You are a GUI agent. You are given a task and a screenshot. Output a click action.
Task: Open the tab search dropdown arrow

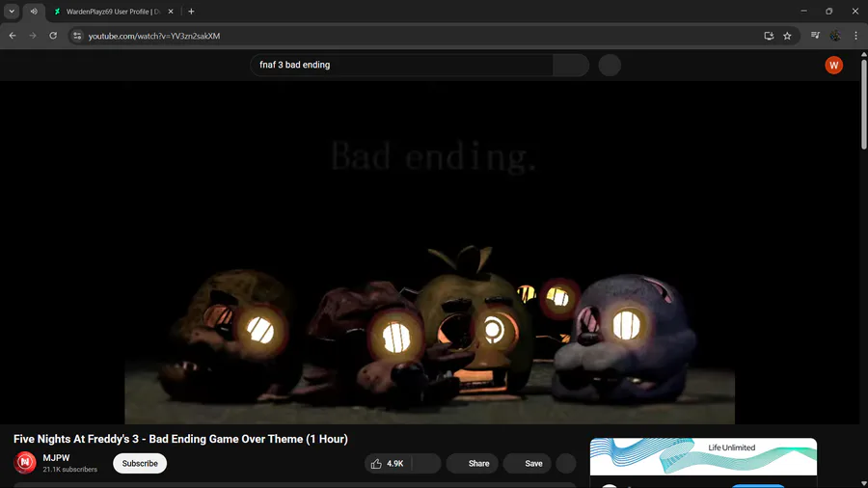(x=12, y=11)
